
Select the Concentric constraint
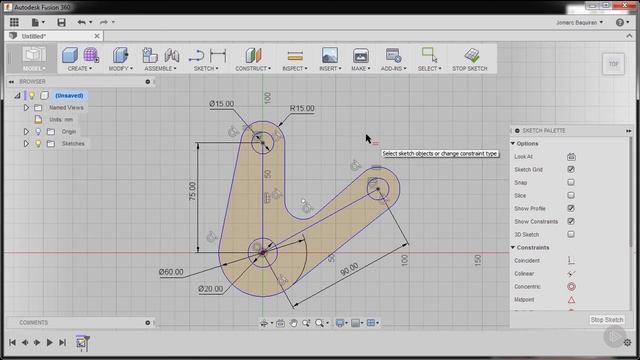pyautogui.click(x=571, y=287)
